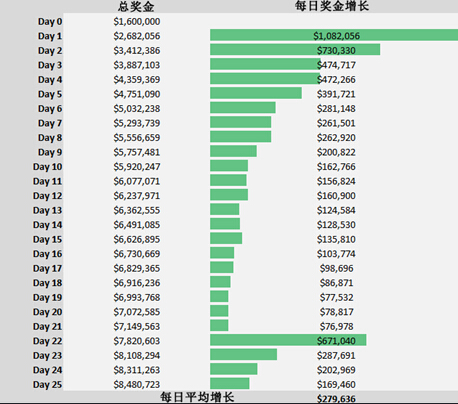Select the $1,600,000 total prize cell
Screen dimensions: 458x404
(x=137, y=22)
